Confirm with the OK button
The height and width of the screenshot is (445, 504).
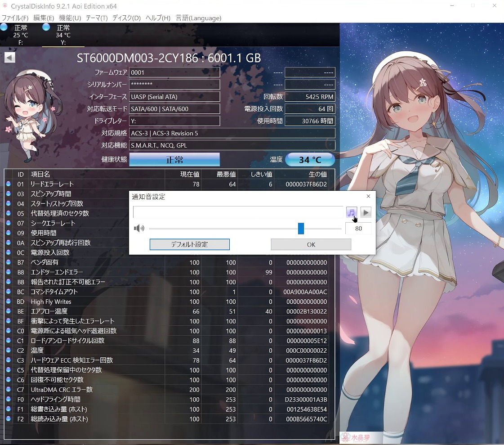[x=311, y=244]
